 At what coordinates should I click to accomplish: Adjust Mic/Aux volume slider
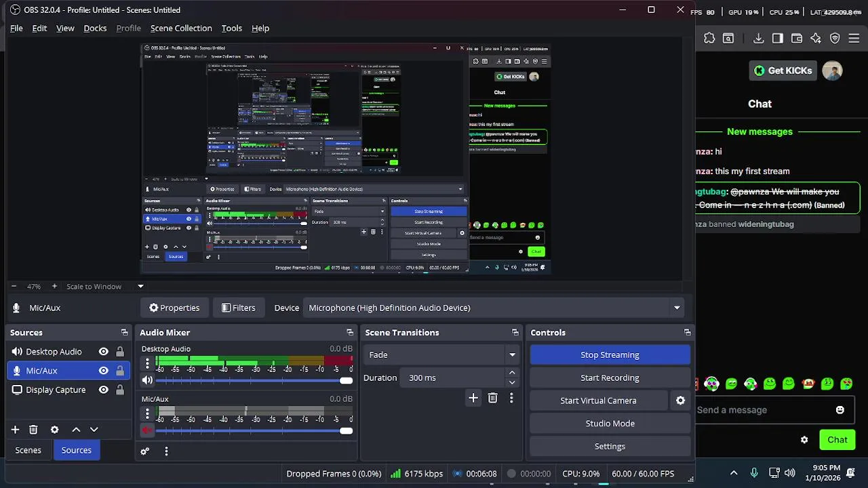click(254, 430)
